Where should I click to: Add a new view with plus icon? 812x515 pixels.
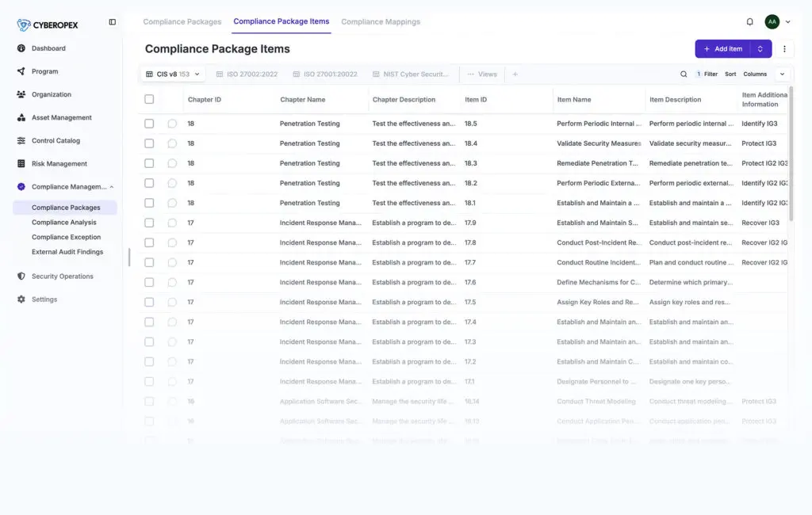click(515, 74)
